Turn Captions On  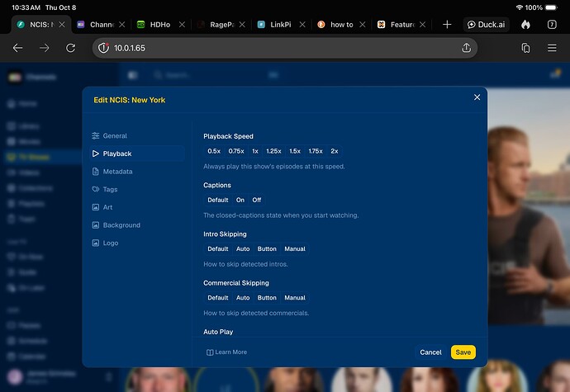click(240, 201)
